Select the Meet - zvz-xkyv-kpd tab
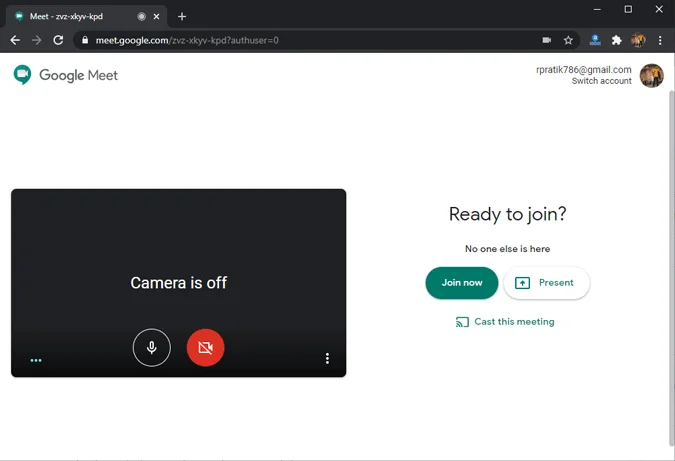Viewport: 675px width, 461px height. tap(86, 16)
